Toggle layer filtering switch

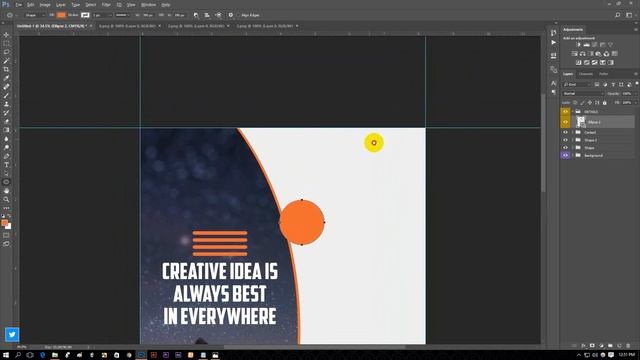(x=636, y=84)
